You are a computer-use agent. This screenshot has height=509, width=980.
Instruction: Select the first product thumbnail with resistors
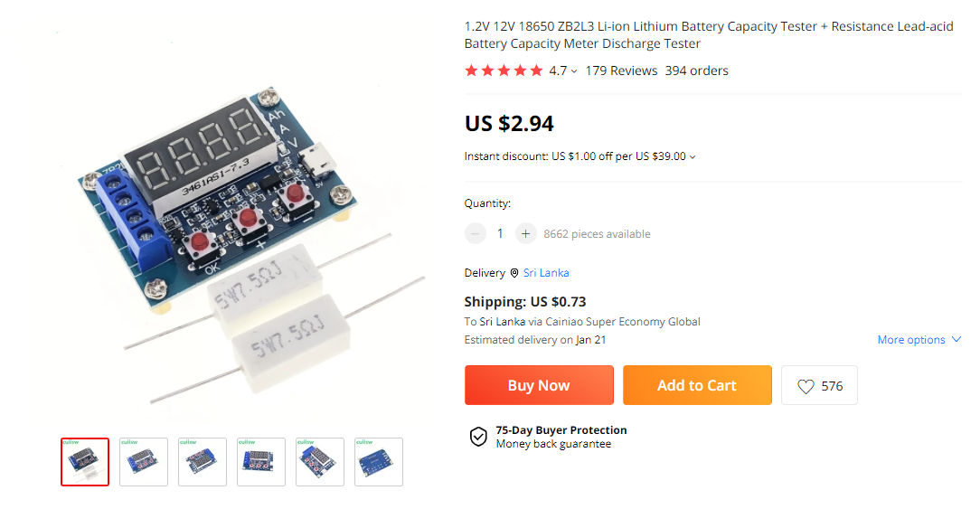pyautogui.click(x=85, y=462)
